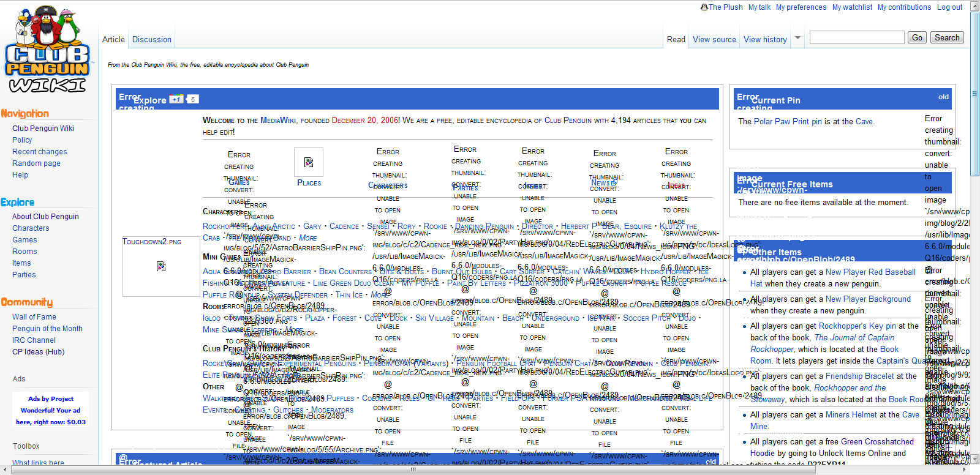Viewport: 980px width, 475px height.
Task: Open the MediaWiki link in welcome text
Action: click(x=278, y=121)
